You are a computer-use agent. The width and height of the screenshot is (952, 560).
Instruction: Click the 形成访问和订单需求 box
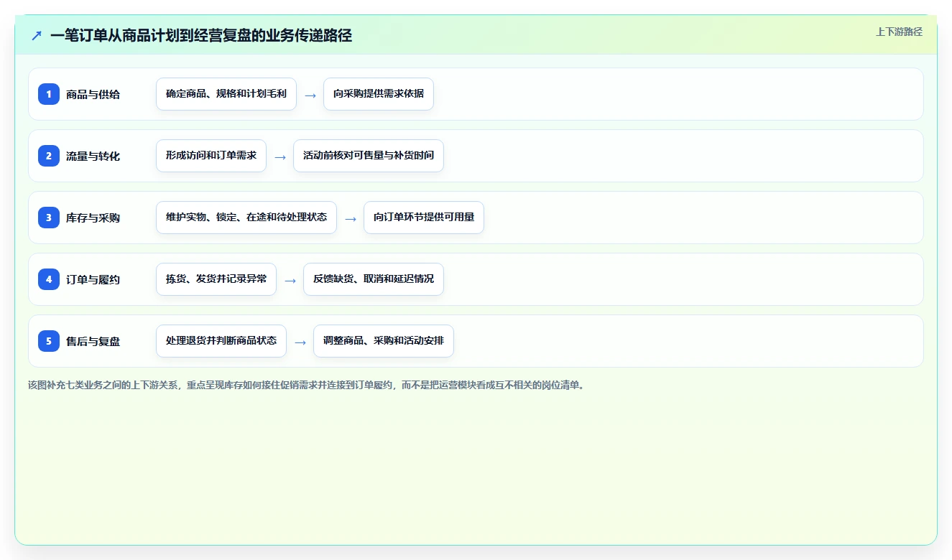[211, 156]
